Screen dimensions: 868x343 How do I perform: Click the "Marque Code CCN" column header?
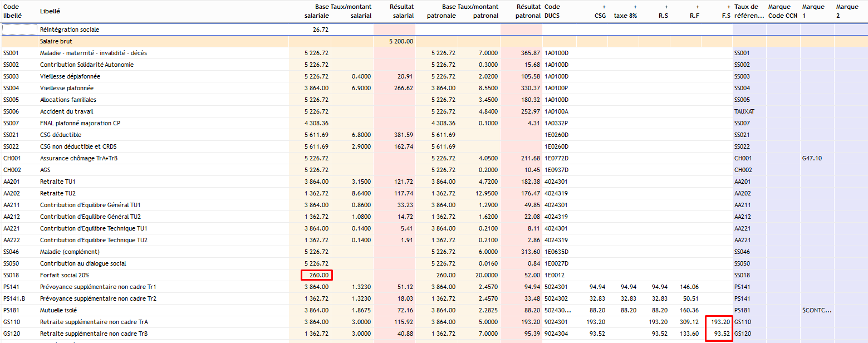pos(779,11)
